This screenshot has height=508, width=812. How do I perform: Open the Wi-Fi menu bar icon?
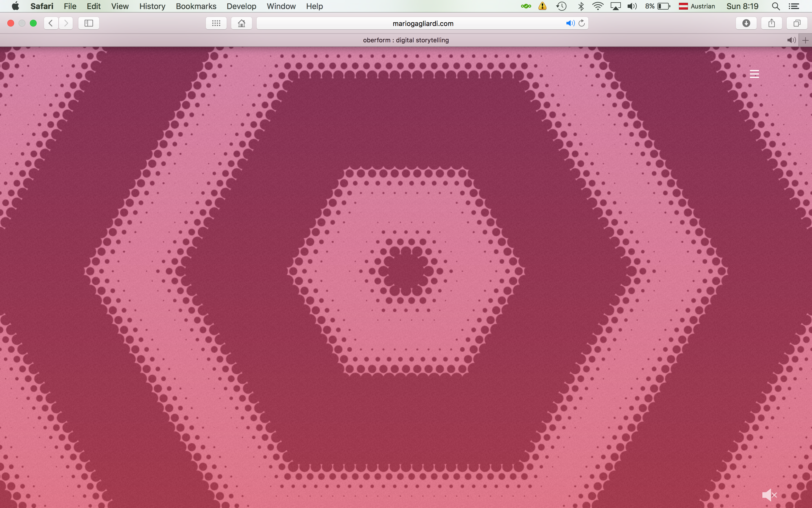[598, 6]
